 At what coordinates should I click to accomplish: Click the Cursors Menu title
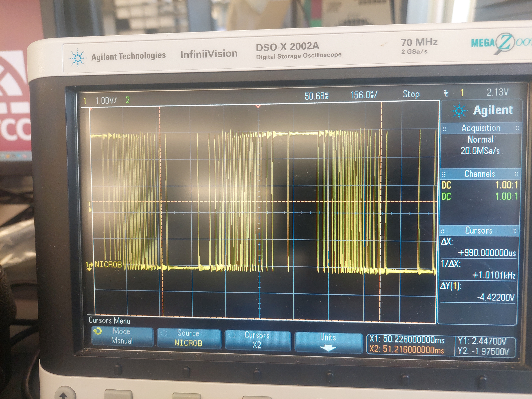click(x=109, y=321)
